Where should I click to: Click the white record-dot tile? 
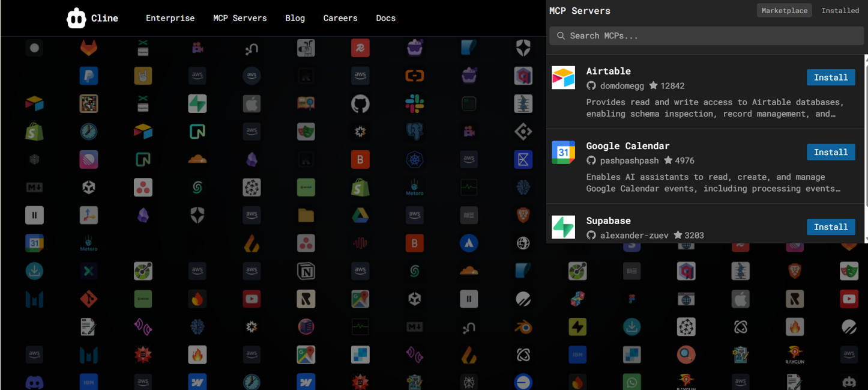[34, 47]
